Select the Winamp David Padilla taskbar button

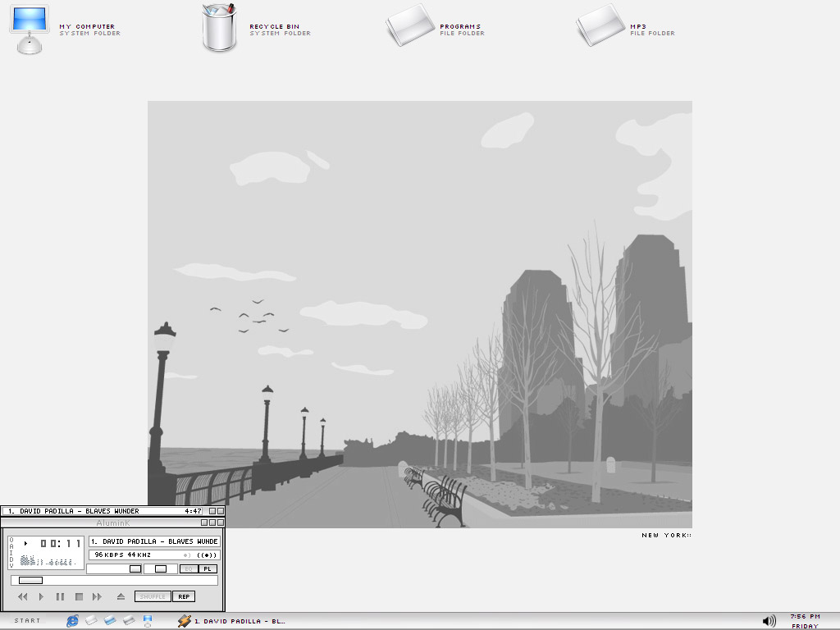[232, 621]
